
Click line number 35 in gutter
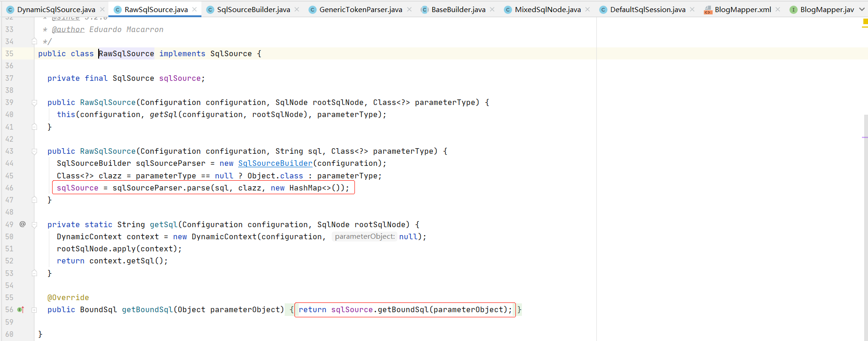tap(9, 53)
